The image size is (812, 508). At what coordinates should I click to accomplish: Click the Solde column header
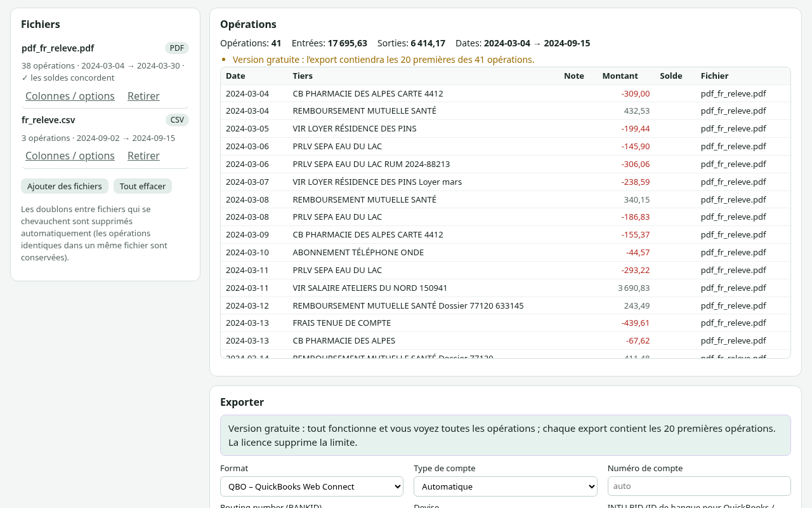[671, 76]
